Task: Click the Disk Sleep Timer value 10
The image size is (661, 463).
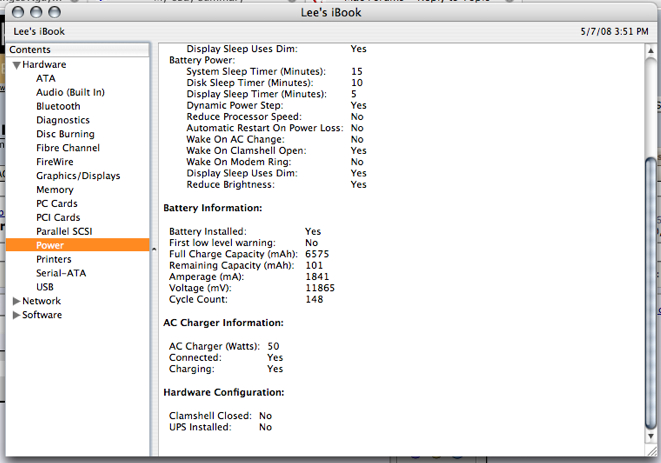Action: pos(357,83)
